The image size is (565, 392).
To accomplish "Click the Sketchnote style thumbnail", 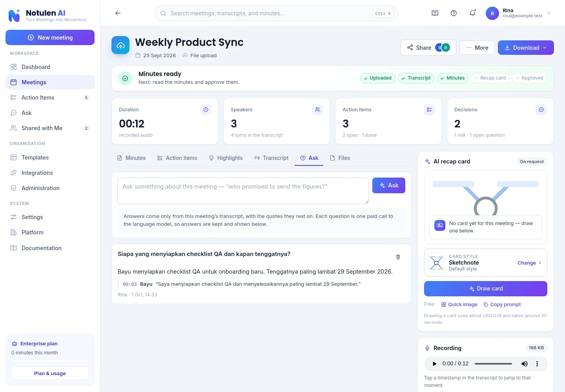I will (x=436, y=263).
